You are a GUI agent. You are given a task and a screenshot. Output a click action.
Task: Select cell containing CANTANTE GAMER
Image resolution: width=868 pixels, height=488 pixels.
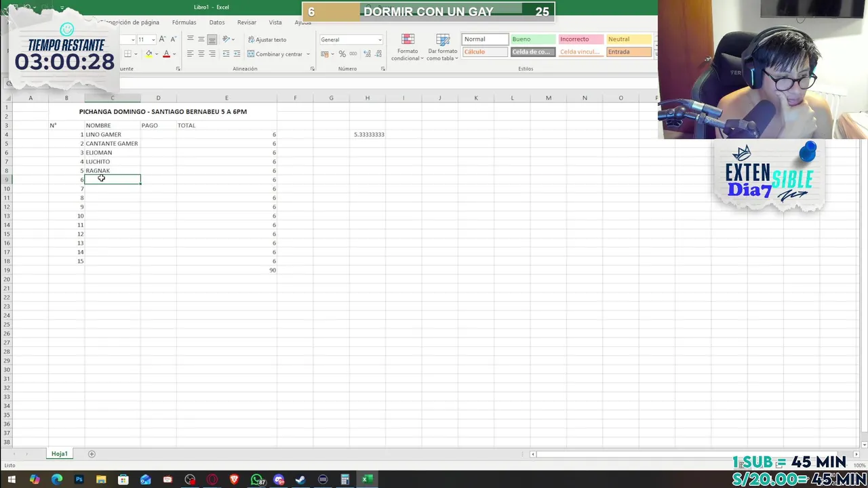113,144
